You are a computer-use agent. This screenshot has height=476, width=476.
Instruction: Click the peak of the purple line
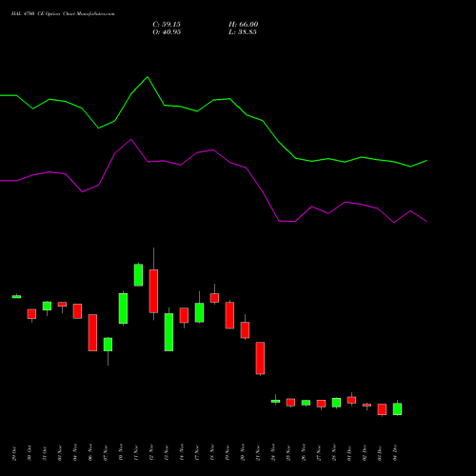(131, 139)
